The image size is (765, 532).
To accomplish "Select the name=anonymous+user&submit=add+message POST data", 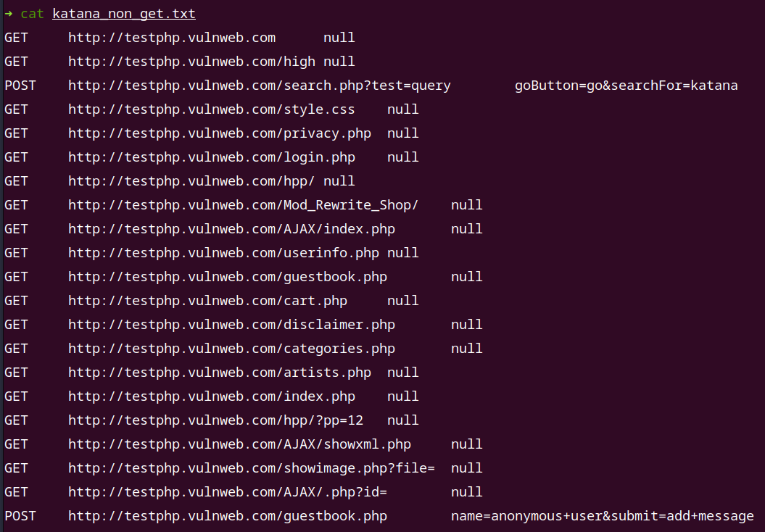I will click(x=602, y=515).
